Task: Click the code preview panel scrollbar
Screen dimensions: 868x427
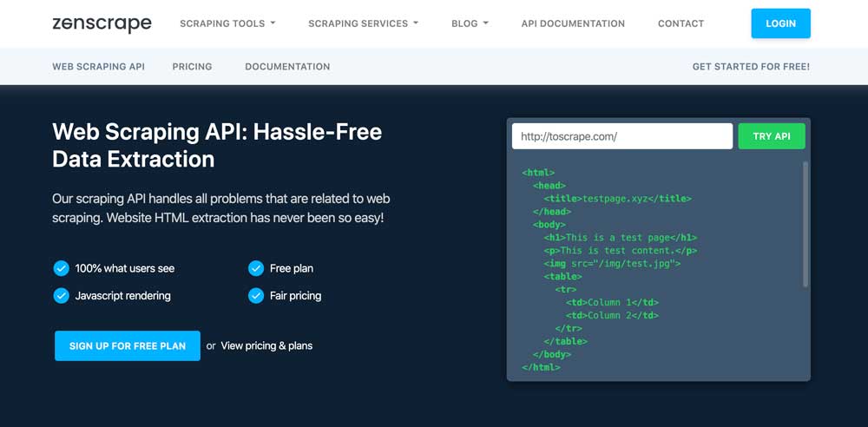Action: tap(806, 224)
